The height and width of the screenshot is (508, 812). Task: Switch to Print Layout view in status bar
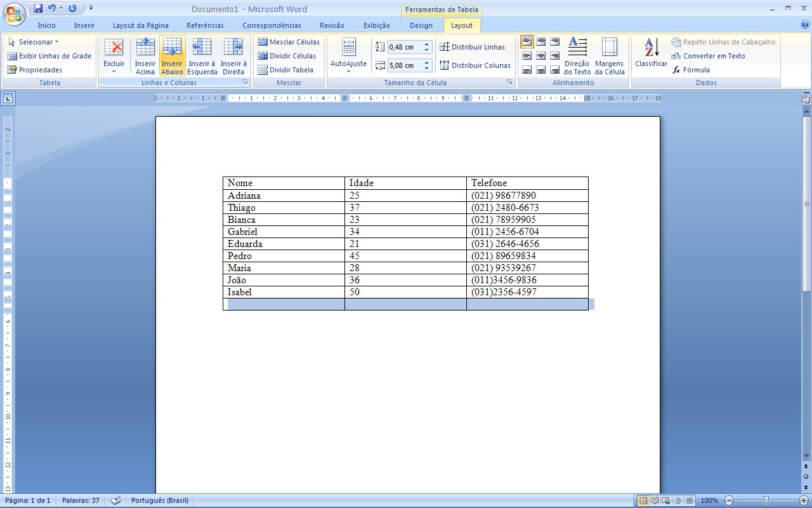643,500
